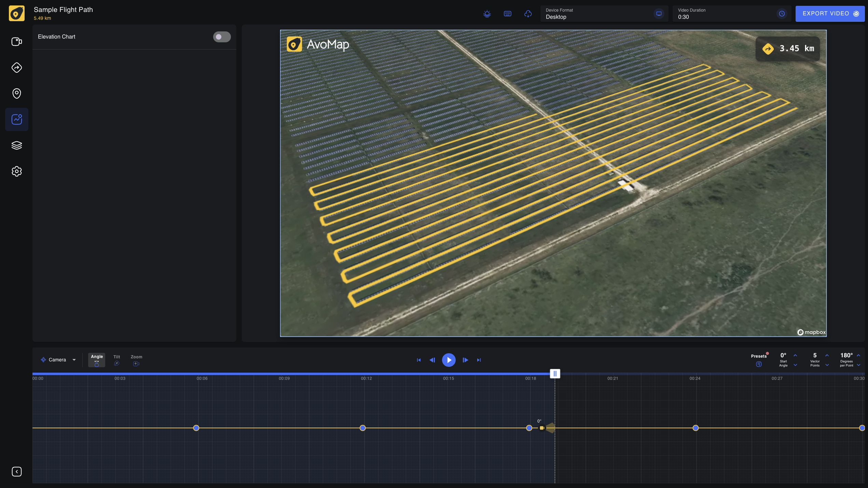Click the timeline playhead handle
This screenshot has height=488, width=868.
(x=555, y=374)
